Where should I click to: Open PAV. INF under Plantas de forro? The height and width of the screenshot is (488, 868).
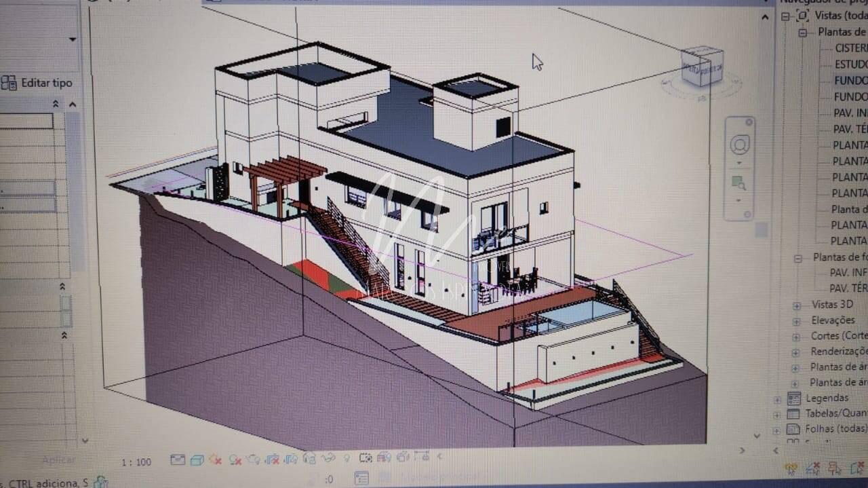pos(848,273)
